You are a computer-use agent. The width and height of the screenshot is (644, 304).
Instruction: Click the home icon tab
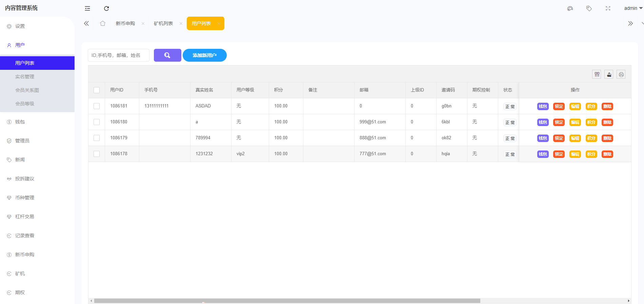tap(103, 23)
